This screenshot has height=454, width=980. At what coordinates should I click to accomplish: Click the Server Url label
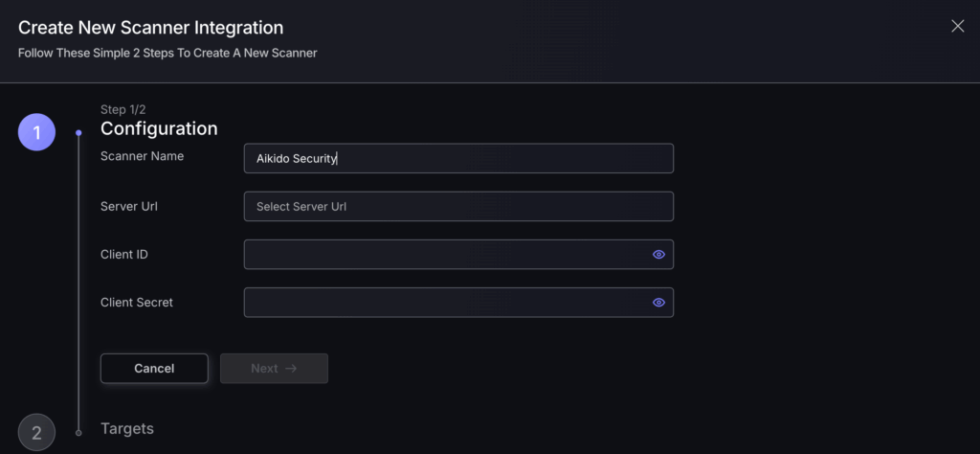click(129, 206)
